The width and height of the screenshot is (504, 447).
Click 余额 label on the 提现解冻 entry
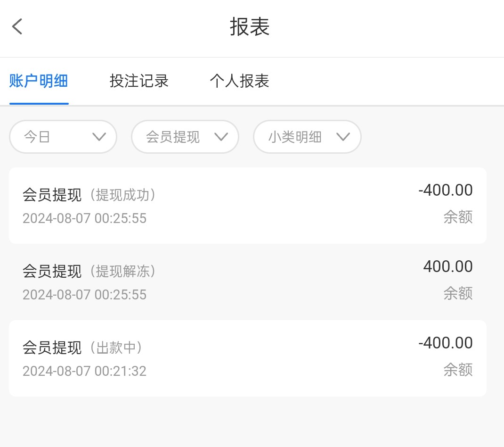pyautogui.click(x=458, y=293)
